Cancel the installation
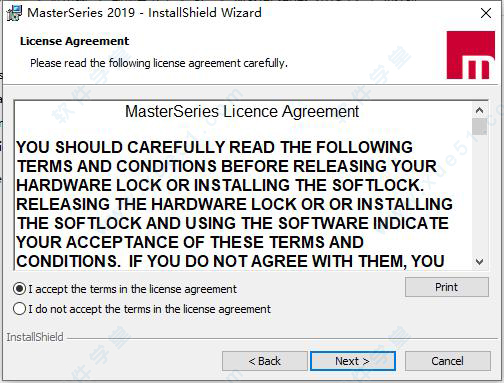Screen dimensions: 504x383 [448, 361]
